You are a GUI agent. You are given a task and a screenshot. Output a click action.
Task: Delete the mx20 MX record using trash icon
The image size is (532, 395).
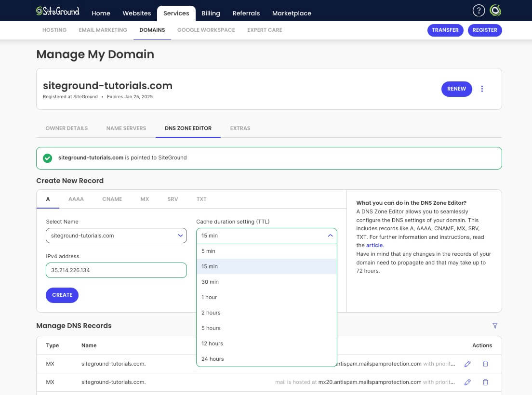[x=485, y=382]
